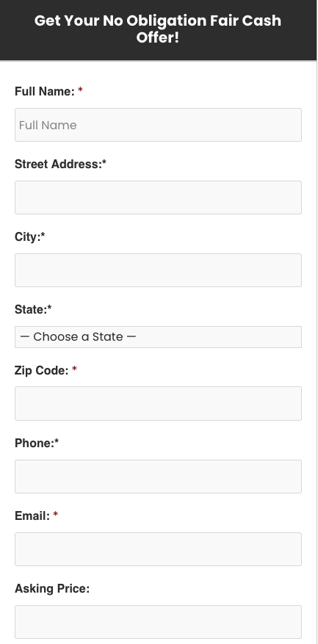Image resolution: width=318 pixels, height=644 pixels.
Task: Select the City input field
Action: pyautogui.click(x=158, y=270)
